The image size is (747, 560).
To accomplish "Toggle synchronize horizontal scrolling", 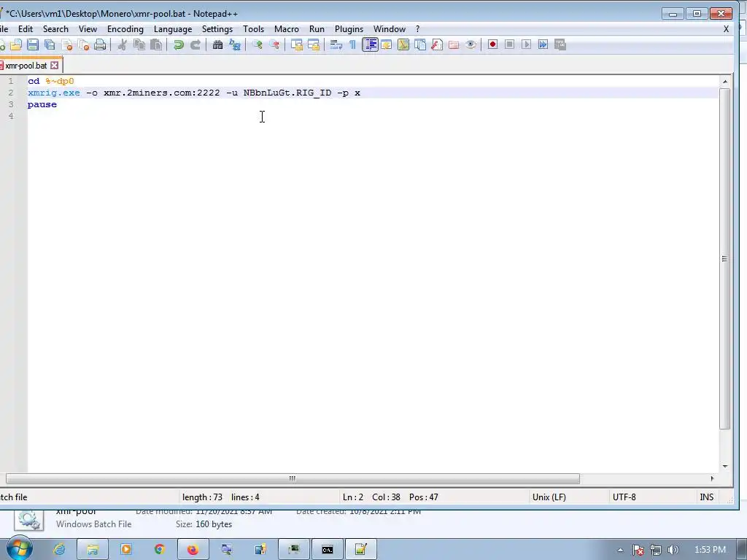I will pos(314,44).
